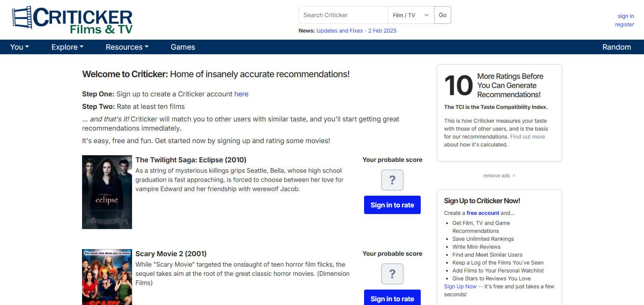Expand the Resources menu

point(127,47)
